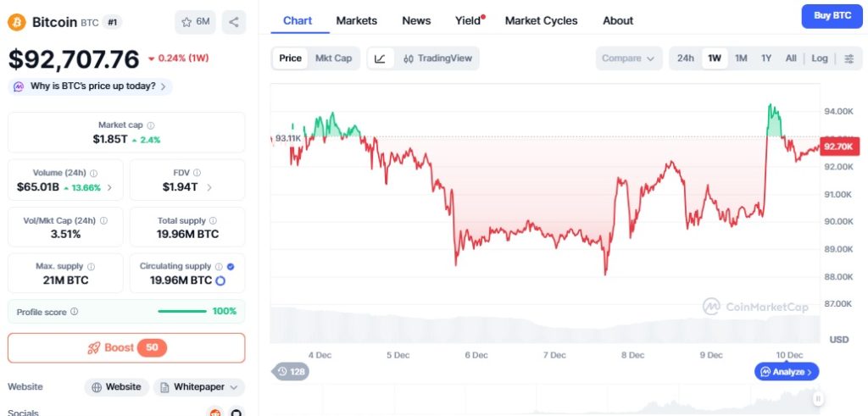Click Market cap info icon

coord(151,125)
